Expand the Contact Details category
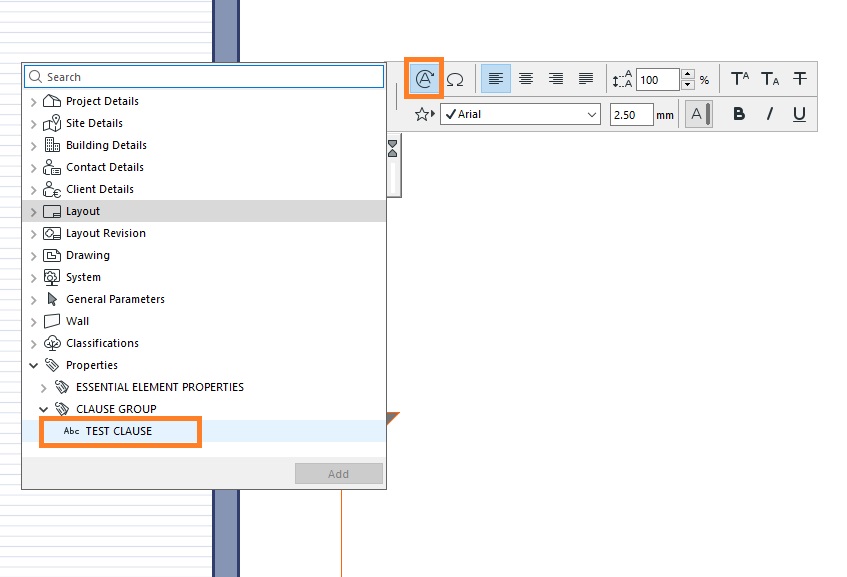The image size is (847, 577). click(x=33, y=168)
